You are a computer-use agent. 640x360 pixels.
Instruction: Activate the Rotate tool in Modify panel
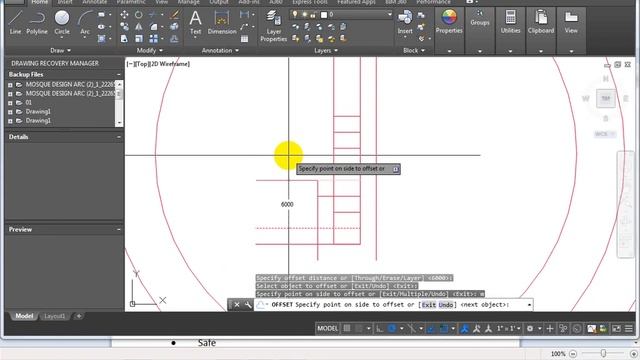click(139, 15)
